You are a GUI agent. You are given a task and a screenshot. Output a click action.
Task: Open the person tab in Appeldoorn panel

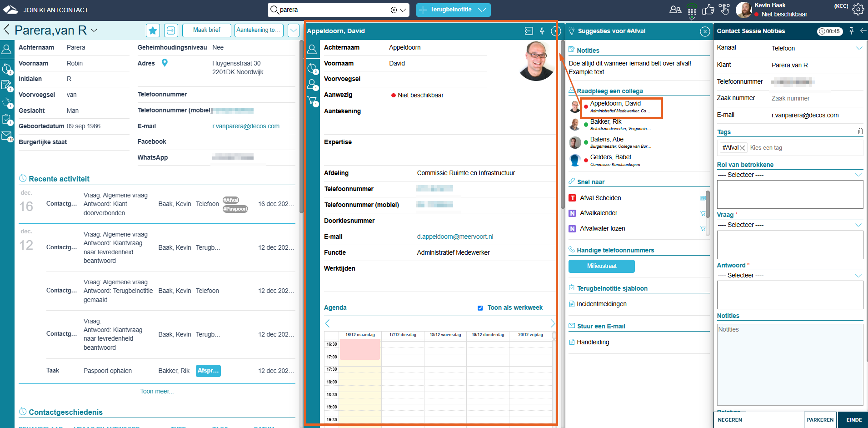click(312, 49)
